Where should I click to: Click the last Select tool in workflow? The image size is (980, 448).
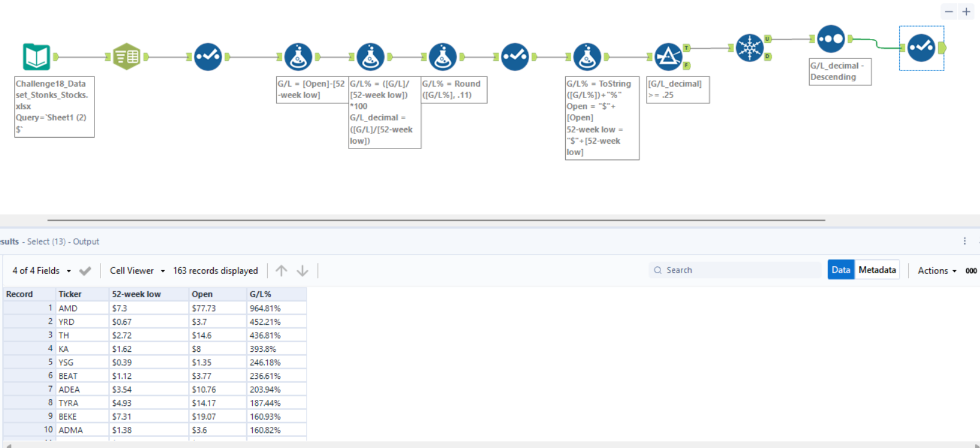click(x=921, y=48)
